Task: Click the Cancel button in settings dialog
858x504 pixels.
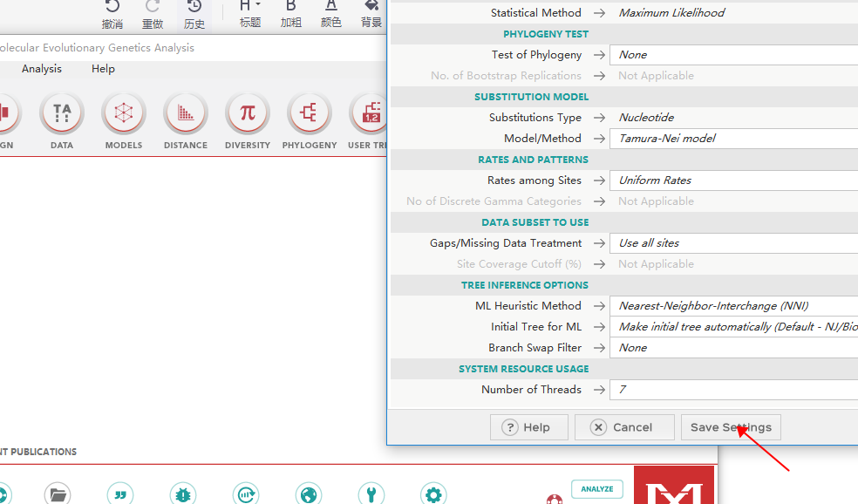Action: pos(624,427)
